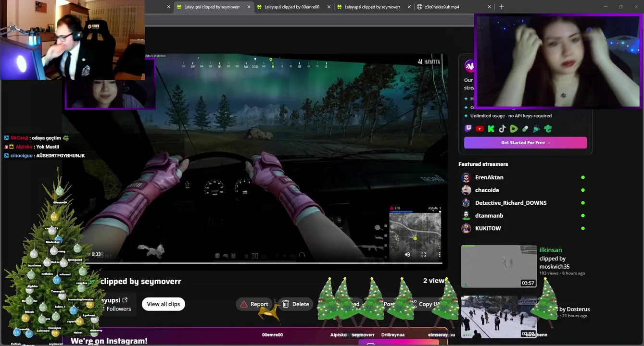Enter fullscreen on the video player
644x346 pixels.
[424, 255]
